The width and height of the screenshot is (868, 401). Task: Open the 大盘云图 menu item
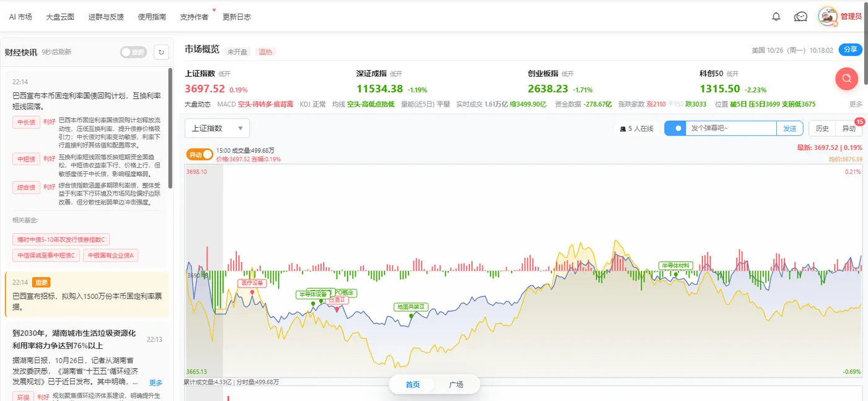[x=60, y=17]
